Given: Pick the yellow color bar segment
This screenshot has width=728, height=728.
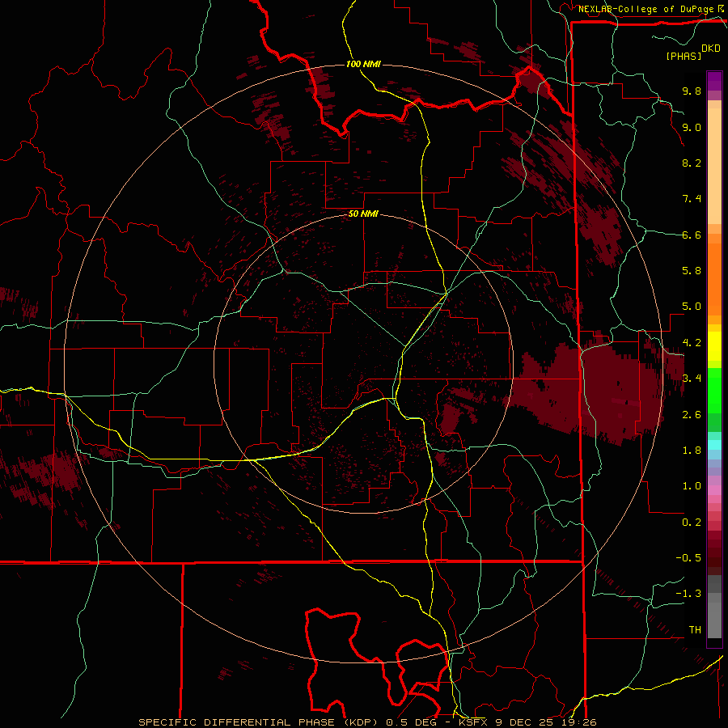Looking at the screenshot, I should [714, 346].
